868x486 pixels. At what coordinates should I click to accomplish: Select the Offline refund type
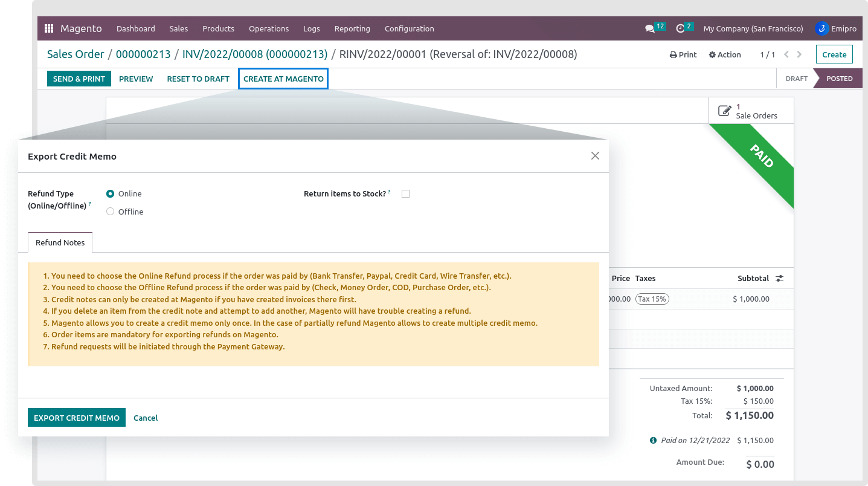110,212
